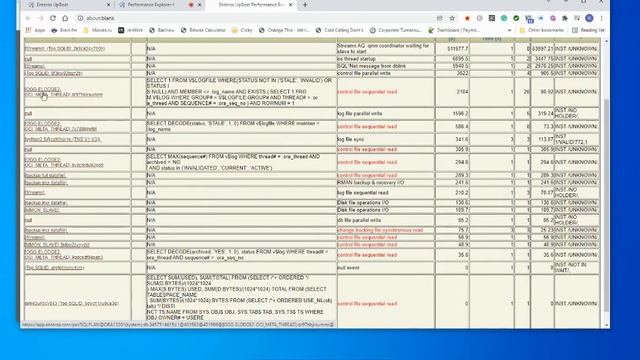This screenshot has width=640, height=360.
Task: Open the OGG OCI_META_THREAD link beside SELECT 1 FROM V$LOGFILE
Action: (x=63, y=92)
